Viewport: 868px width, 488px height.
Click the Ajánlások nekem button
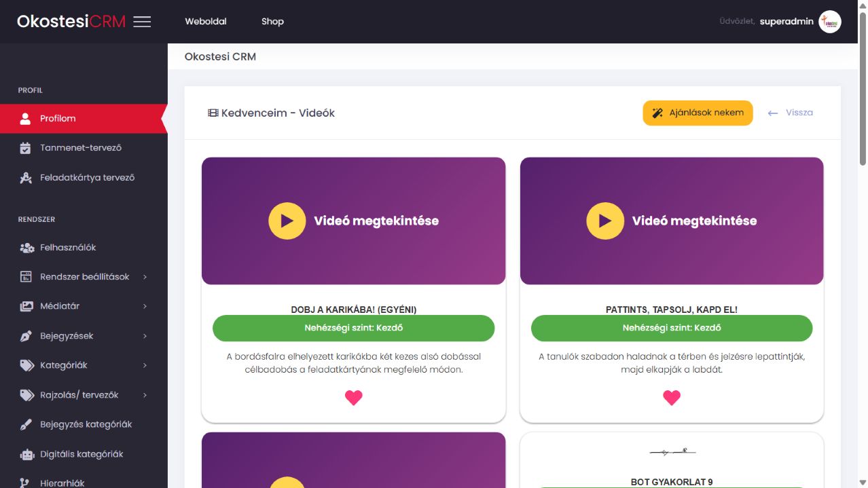point(698,113)
